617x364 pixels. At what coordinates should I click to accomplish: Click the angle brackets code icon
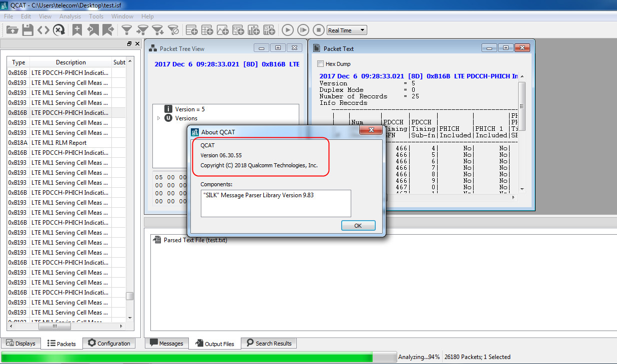click(x=43, y=30)
